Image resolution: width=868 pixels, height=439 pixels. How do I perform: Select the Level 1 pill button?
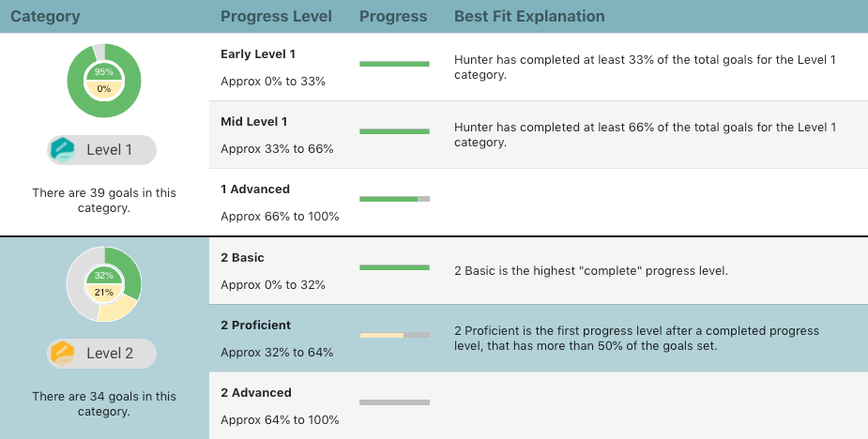[x=102, y=150]
